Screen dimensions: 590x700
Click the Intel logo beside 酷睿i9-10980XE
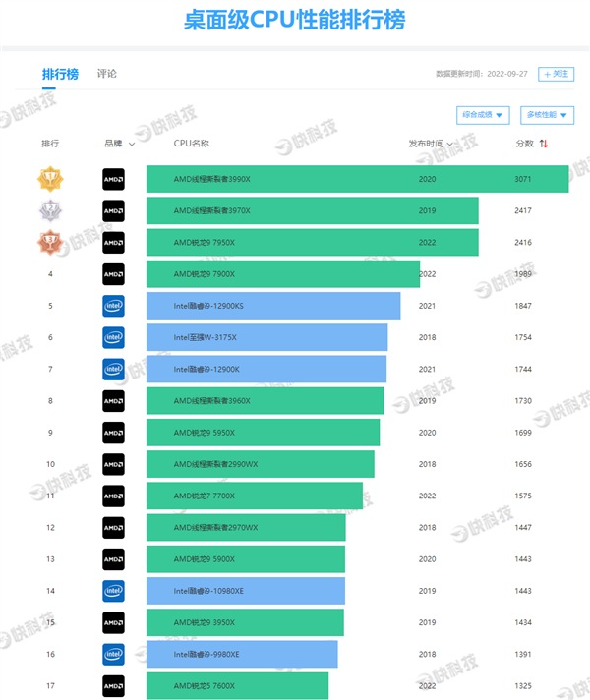click(x=114, y=591)
